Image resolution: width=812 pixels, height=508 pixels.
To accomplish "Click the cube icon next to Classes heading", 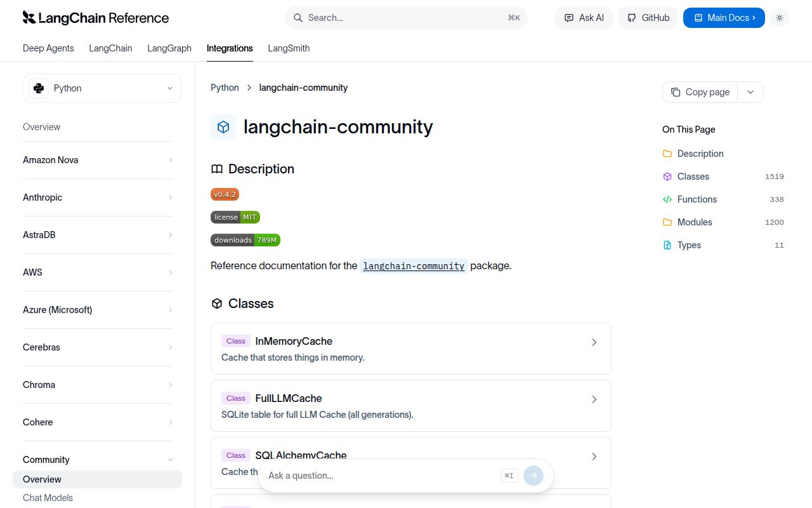I will pos(217,304).
